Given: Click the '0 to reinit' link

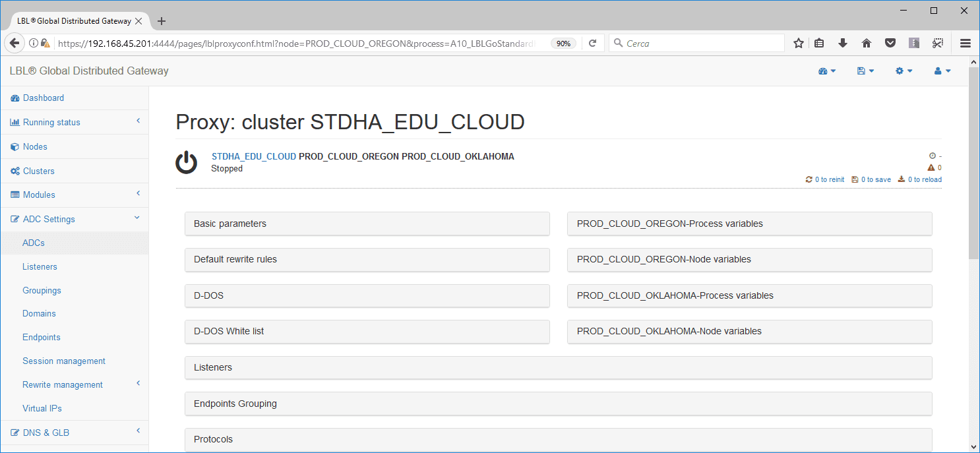Looking at the screenshot, I should [x=825, y=179].
